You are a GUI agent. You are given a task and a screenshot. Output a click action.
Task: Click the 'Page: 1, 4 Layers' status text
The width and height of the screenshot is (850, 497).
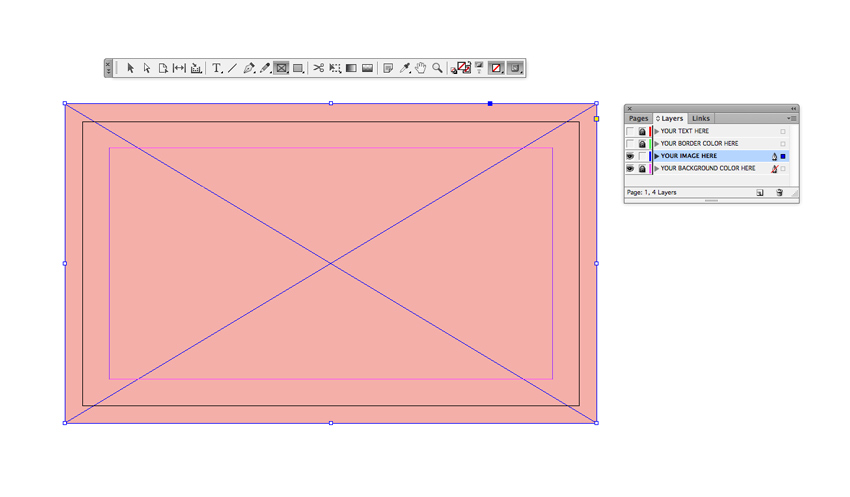652,192
